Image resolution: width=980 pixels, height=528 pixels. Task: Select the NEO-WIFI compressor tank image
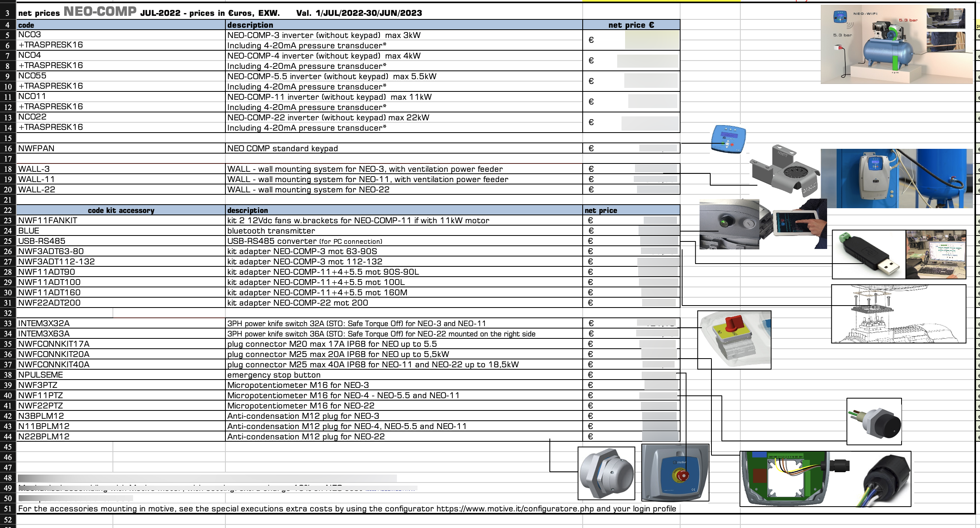(897, 44)
